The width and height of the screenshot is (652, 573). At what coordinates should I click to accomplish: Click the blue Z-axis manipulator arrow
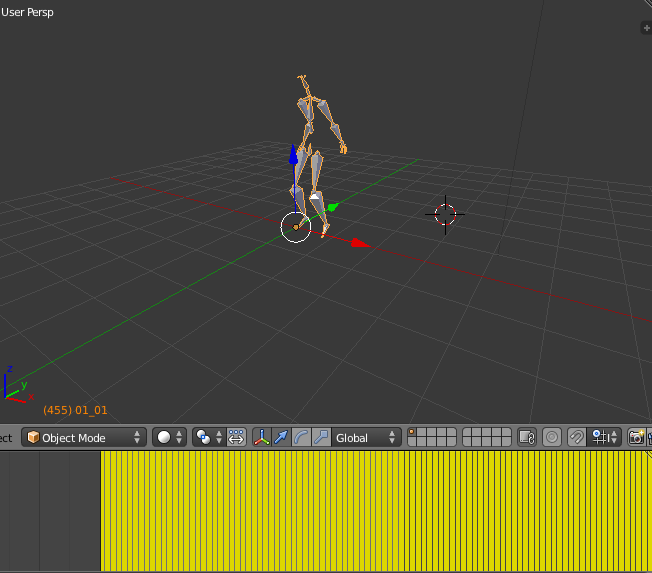pyautogui.click(x=294, y=155)
